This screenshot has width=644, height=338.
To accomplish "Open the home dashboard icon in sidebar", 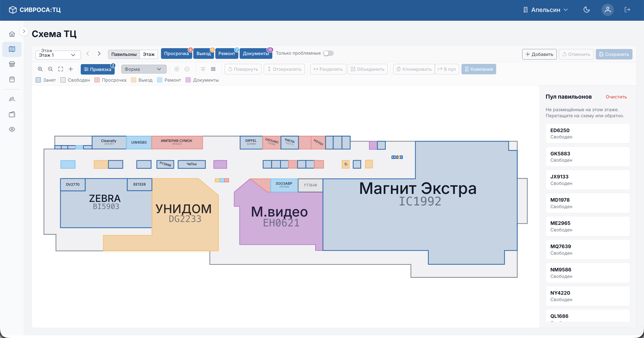I will point(12,34).
